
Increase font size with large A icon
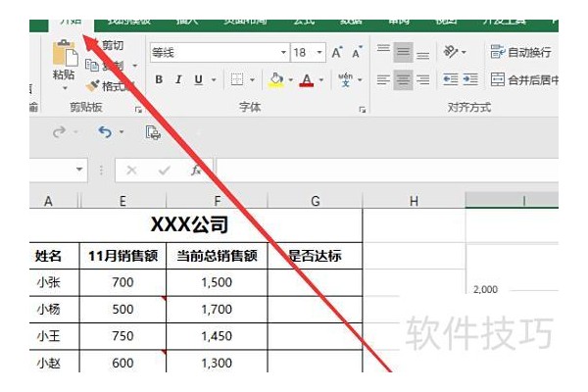tap(337, 53)
